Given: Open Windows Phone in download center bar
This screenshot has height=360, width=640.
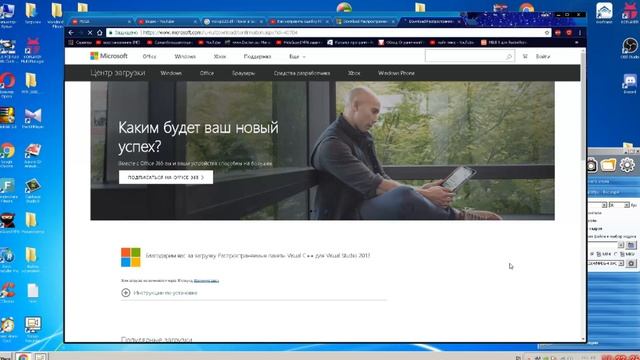Looking at the screenshot, I should point(396,73).
